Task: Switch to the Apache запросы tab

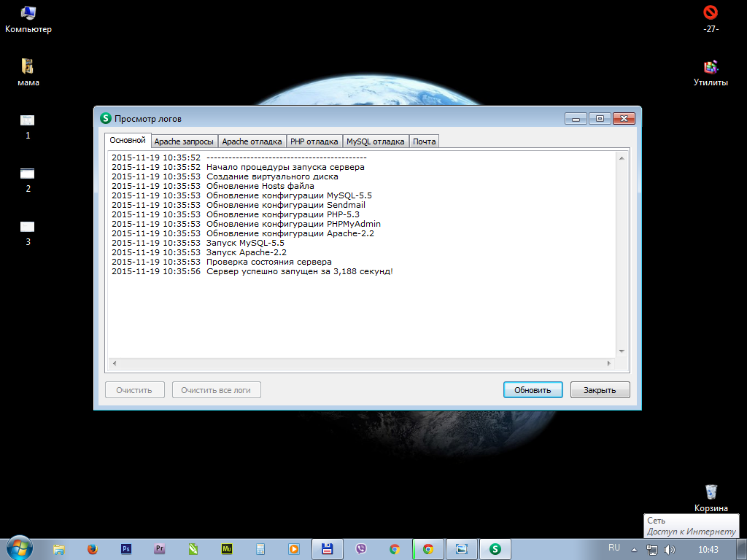Action: pyautogui.click(x=184, y=141)
